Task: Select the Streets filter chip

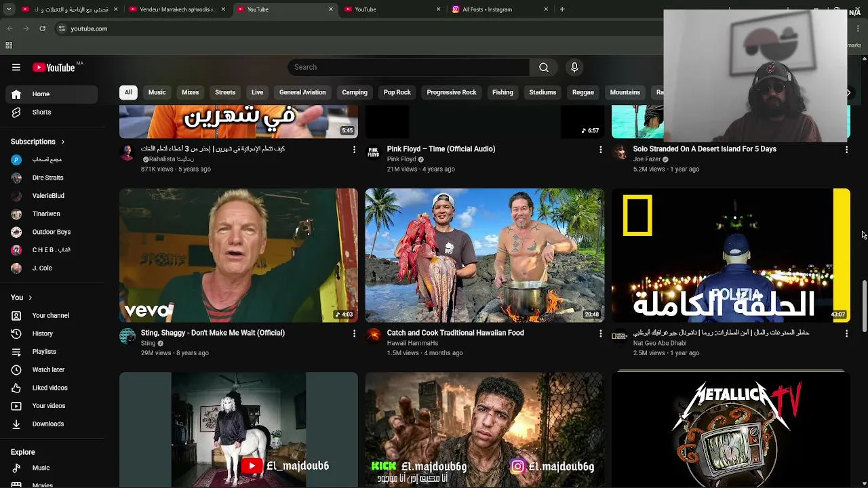Action: 225,92
